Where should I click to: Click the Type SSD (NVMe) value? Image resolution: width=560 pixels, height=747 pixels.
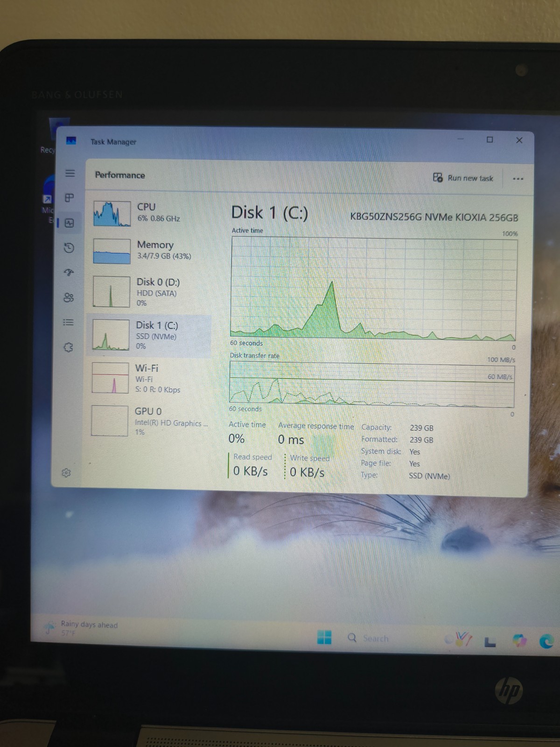429,476
